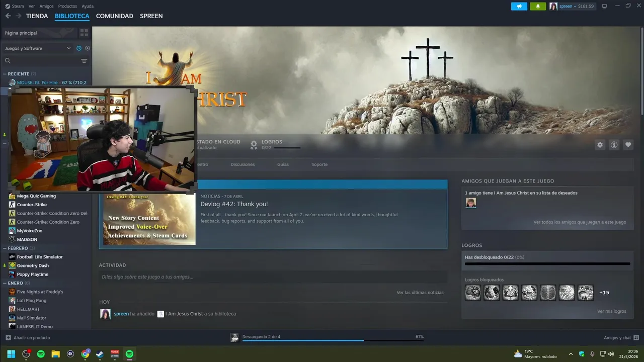
Task: Select Geometry Dash in library list
Action: [x=33, y=265]
